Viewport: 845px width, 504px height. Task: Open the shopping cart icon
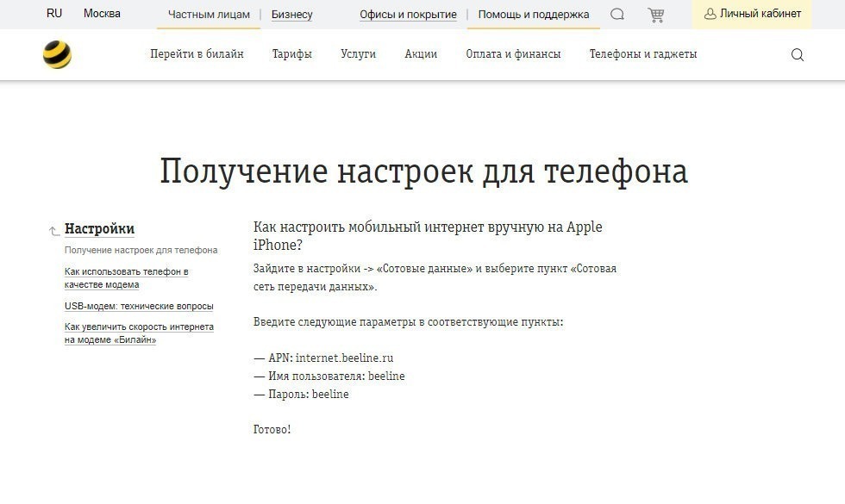pyautogui.click(x=656, y=14)
